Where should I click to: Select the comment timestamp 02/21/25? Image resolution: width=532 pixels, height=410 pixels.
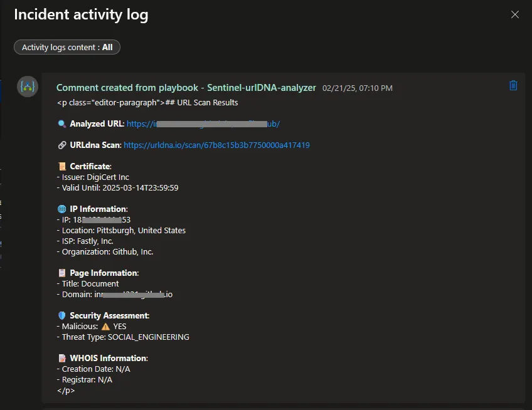356,88
